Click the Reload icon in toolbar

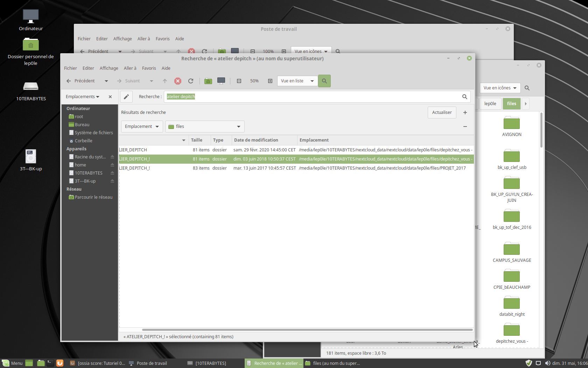click(191, 81)
